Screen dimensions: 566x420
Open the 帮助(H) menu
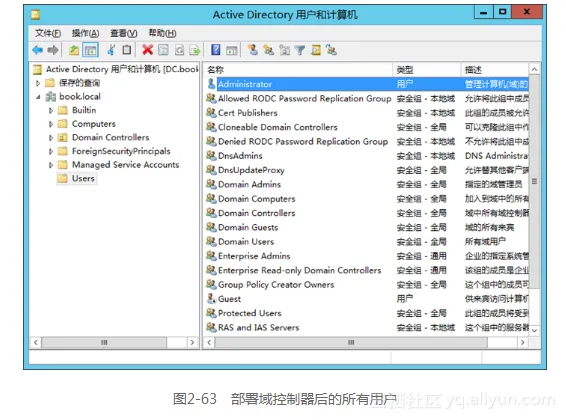point(162,33)
